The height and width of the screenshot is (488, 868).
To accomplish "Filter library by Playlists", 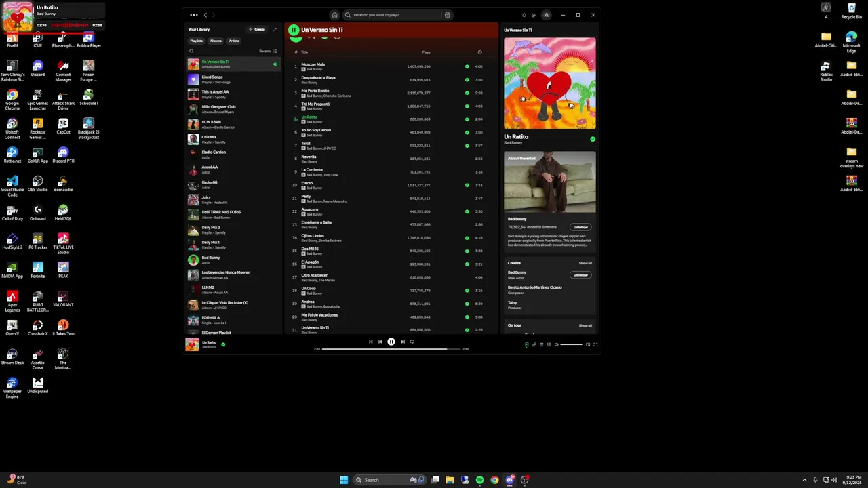I will (197, 41).
